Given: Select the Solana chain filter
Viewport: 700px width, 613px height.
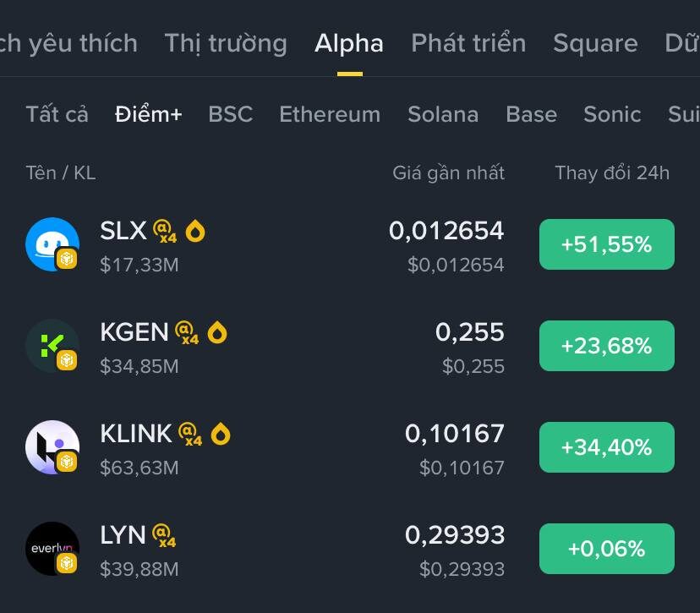Looking at the screenshot, I should click(x=443, y=114).
